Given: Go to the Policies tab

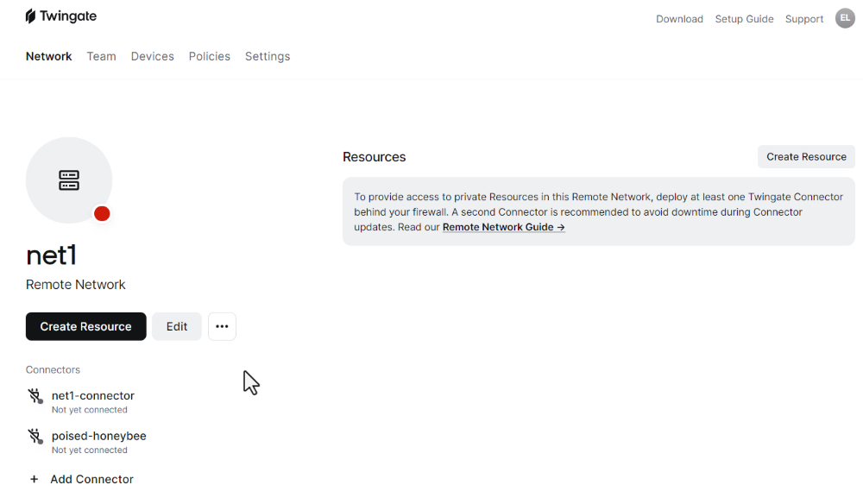Looking at the screenshot, I should tap(209, 56).
